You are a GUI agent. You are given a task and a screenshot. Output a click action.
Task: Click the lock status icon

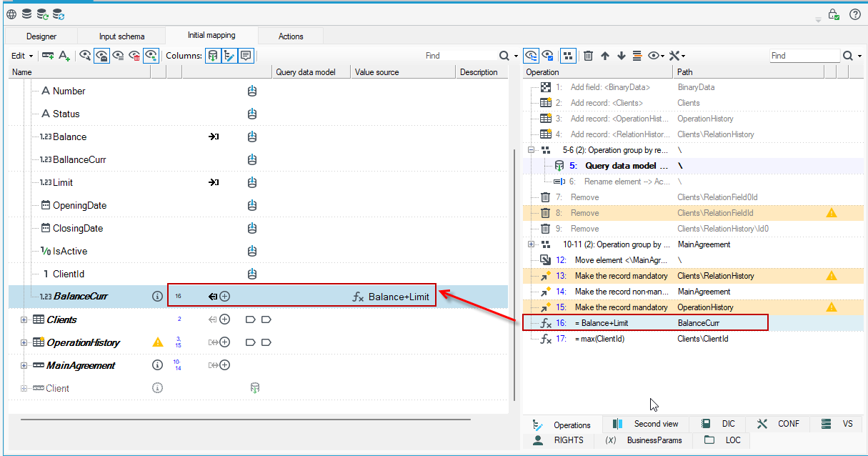click(833, 14)
